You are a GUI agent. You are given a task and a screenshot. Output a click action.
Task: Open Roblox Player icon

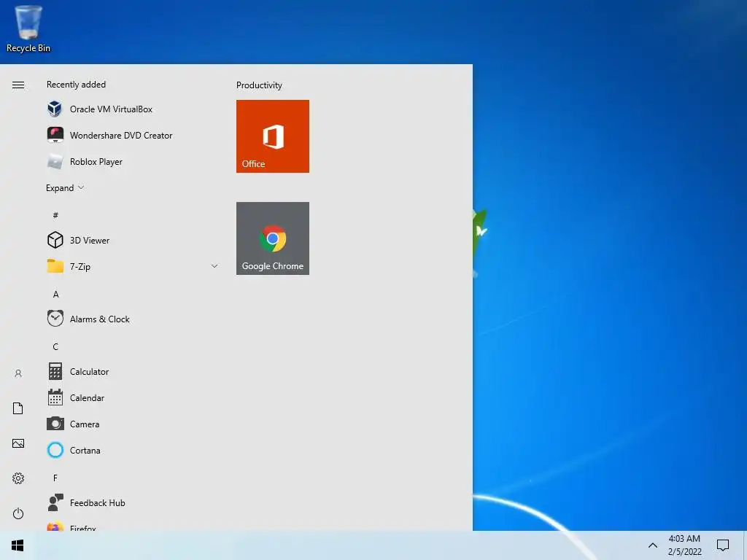pyautogui.click(x=55, y=161)
